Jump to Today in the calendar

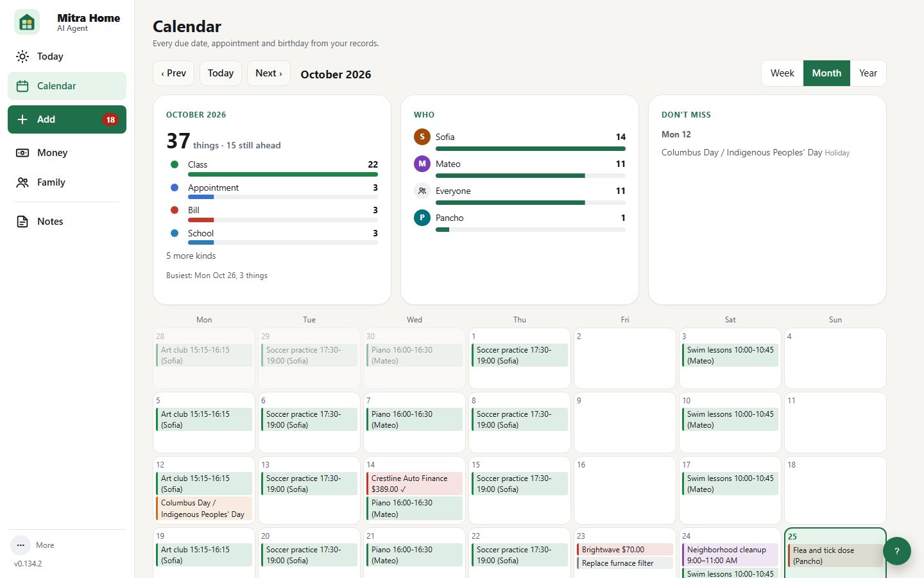(x=221, y=73)
